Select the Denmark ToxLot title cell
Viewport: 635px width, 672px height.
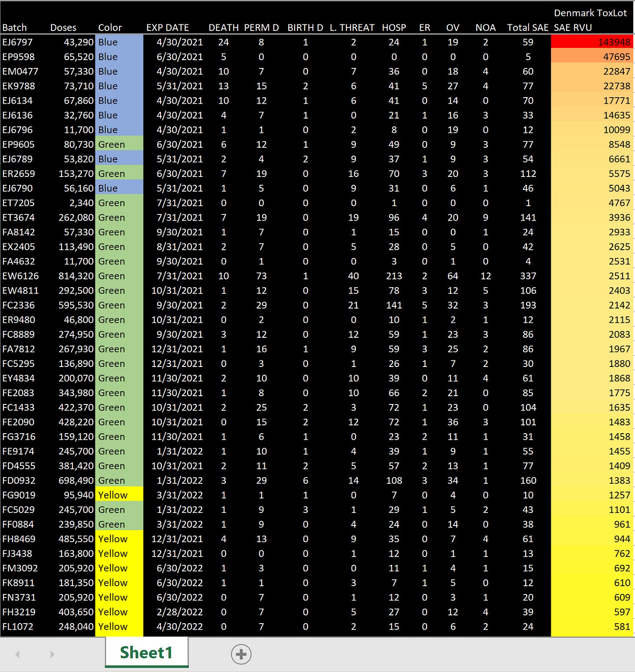[x=590, y=13]
